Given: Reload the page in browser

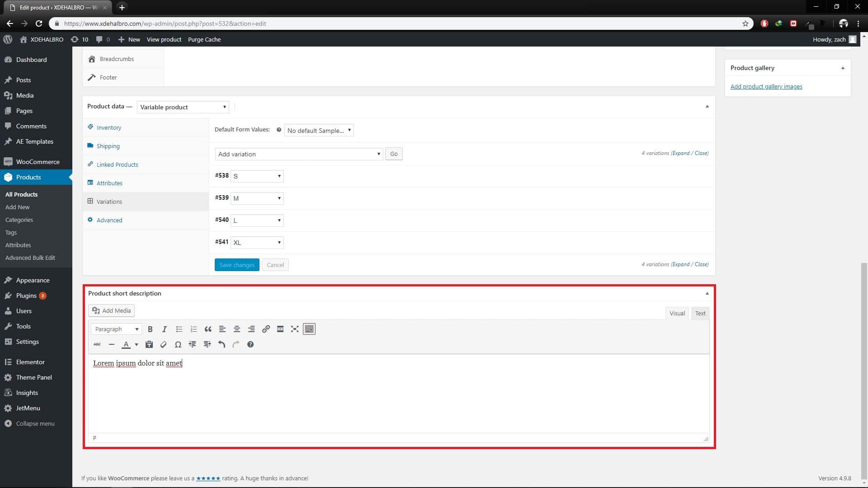Looking at the screenshot, I should point(39,23).
